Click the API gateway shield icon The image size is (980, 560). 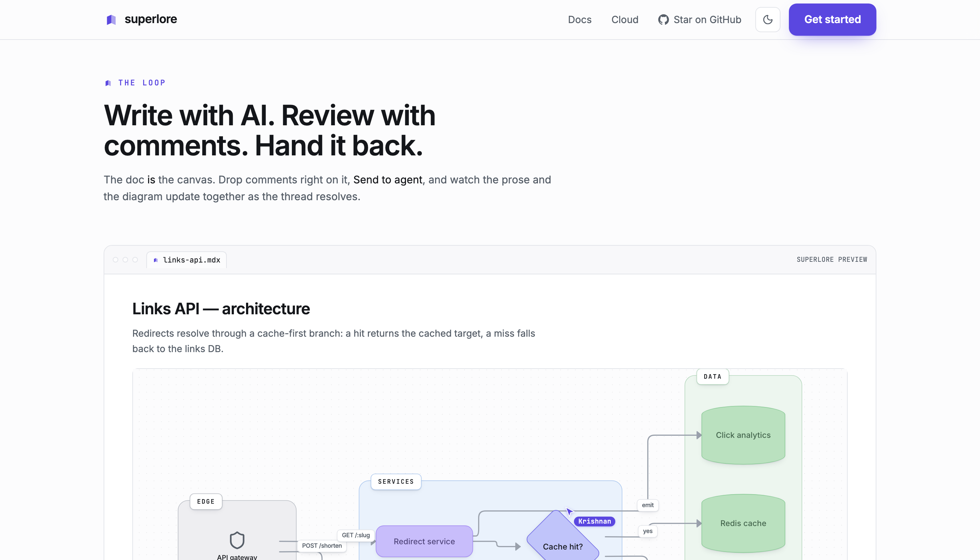pos(237,540)
